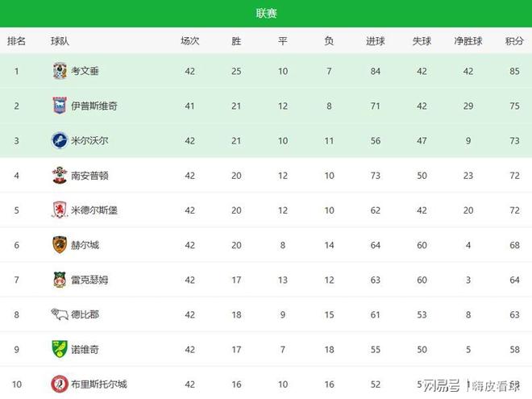Image resolution: width=532 pixels, height=399 pixels.
Task: Click the 进球 column header
Action: click(x=376, y=40)
